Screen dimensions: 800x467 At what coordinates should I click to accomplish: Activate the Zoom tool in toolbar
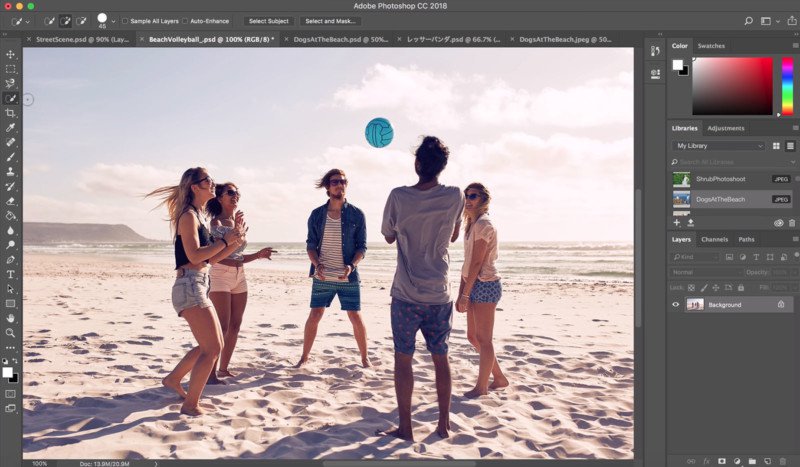(x=10, y=333)
